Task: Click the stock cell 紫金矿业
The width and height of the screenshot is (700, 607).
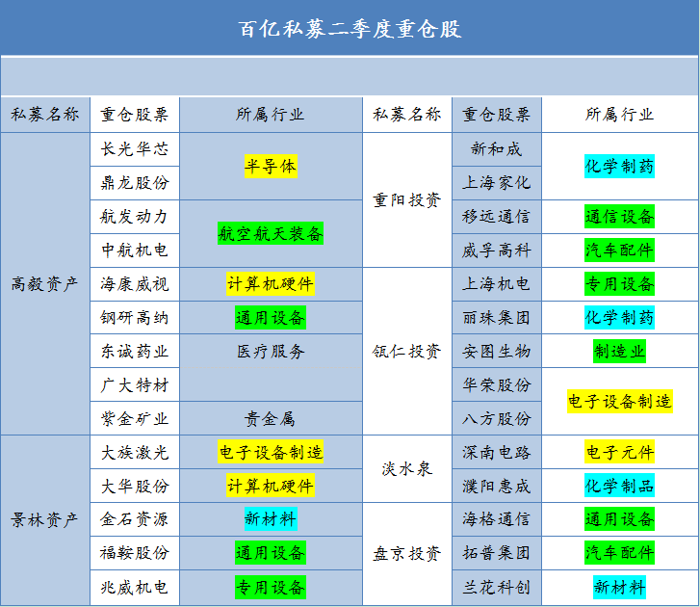Action: pyautogui.click(x=135, y=418)
